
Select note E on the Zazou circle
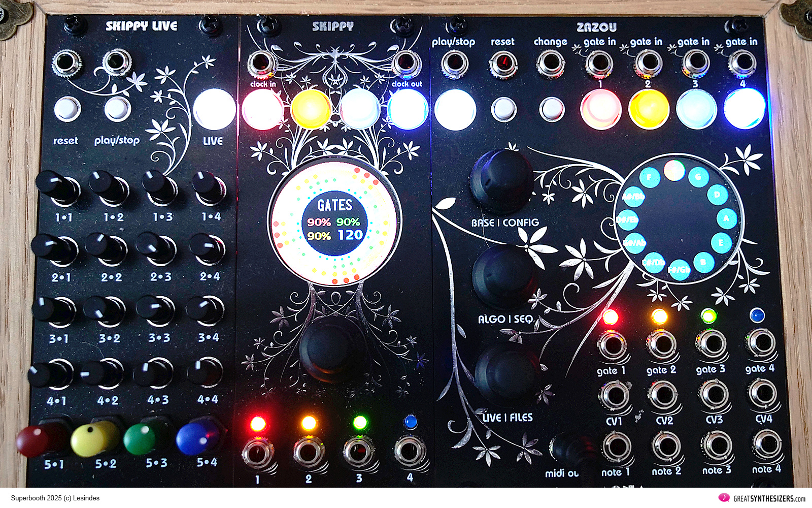point(721,243)
